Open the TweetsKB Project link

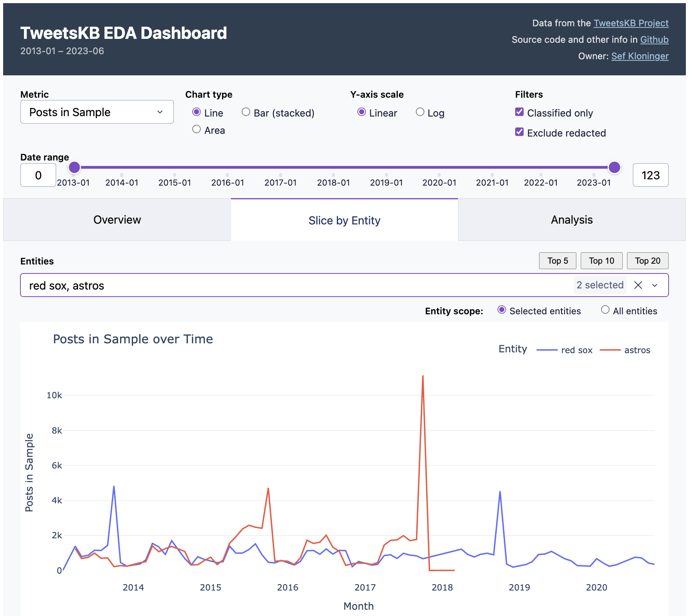click(x=630, y=23)
